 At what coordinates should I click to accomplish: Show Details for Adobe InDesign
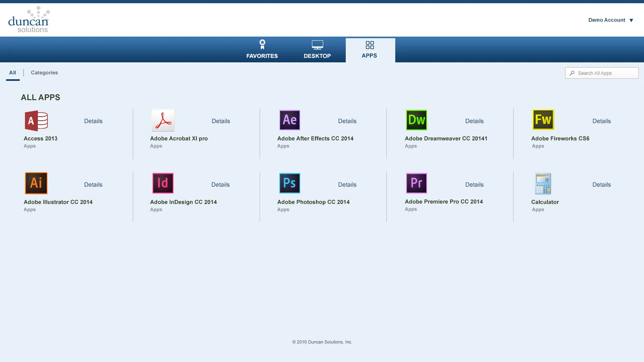[x=221, y=185]
